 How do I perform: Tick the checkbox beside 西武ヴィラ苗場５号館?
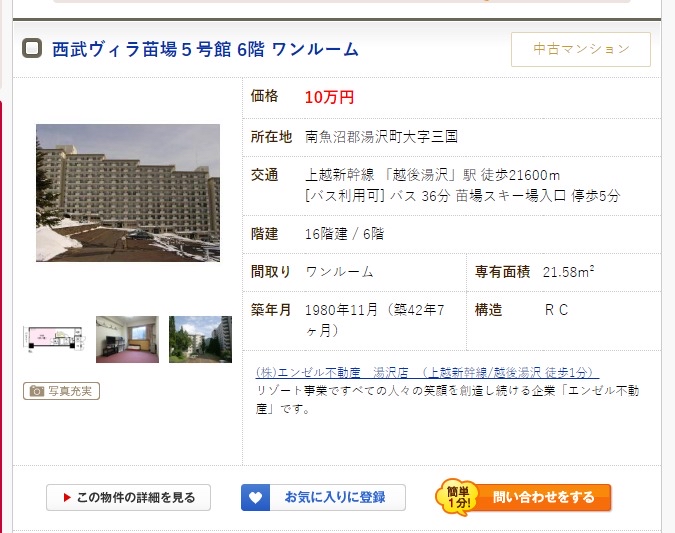[x=32, y=48]
